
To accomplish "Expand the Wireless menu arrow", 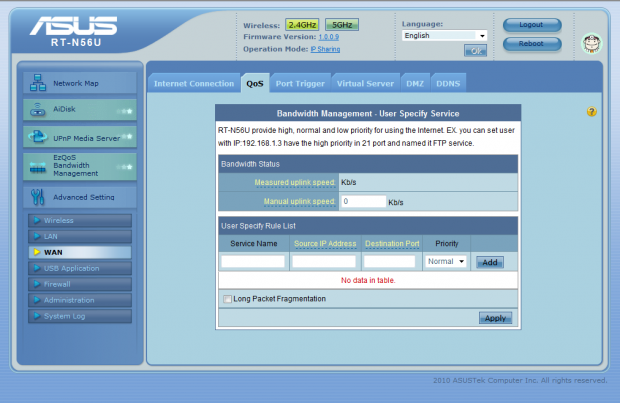I will (37, 220).
